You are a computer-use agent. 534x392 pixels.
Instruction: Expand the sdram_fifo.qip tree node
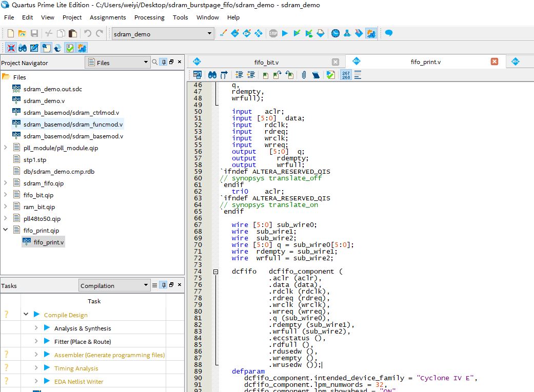(x=6, y=183)
